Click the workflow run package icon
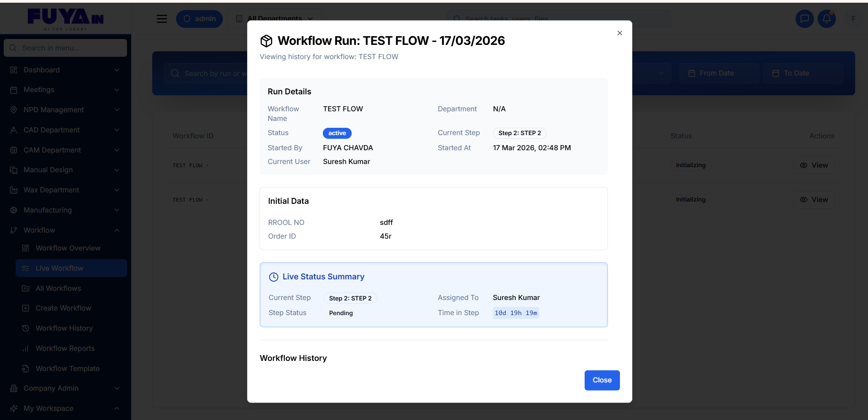 [x=266, y=41]
